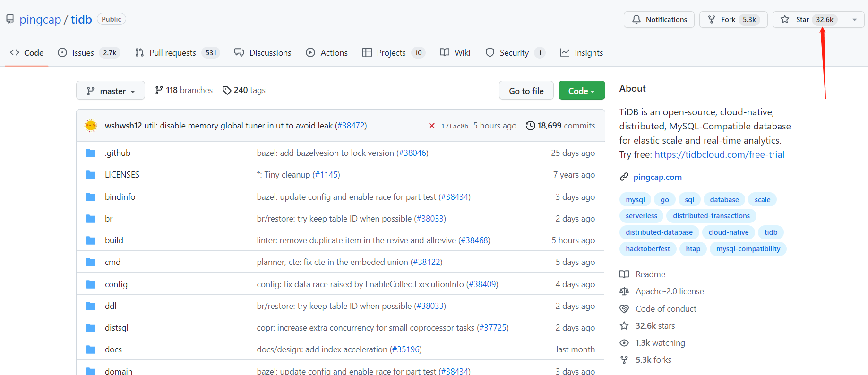Open the bindinfo folder icon
868x375 pixels.
pyautogui.click(x=91, y=197)
